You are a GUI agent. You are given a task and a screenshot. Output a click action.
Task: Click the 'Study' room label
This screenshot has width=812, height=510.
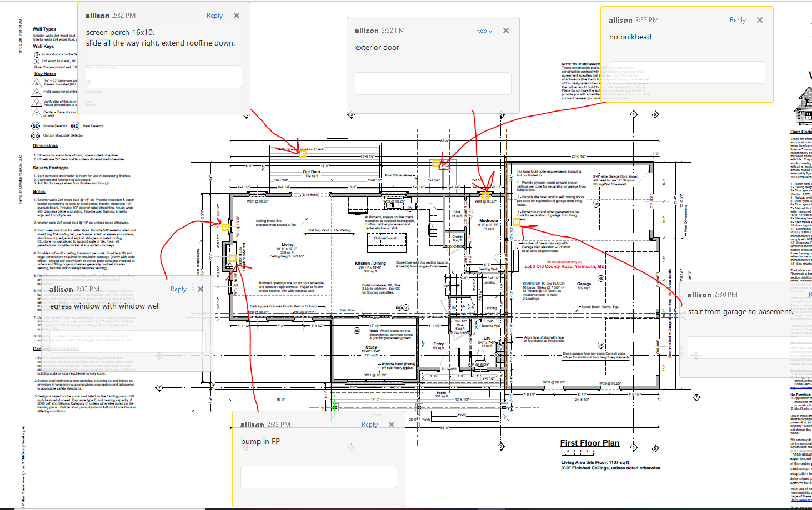point(371,347)
